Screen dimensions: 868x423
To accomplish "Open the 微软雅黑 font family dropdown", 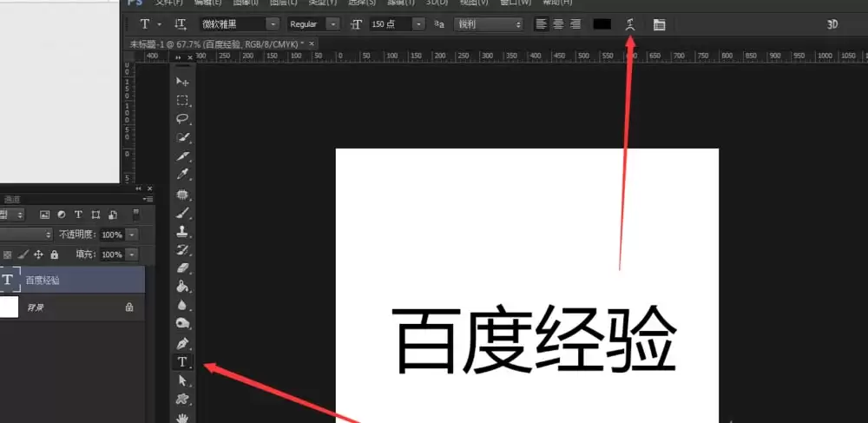I will 273,24.
